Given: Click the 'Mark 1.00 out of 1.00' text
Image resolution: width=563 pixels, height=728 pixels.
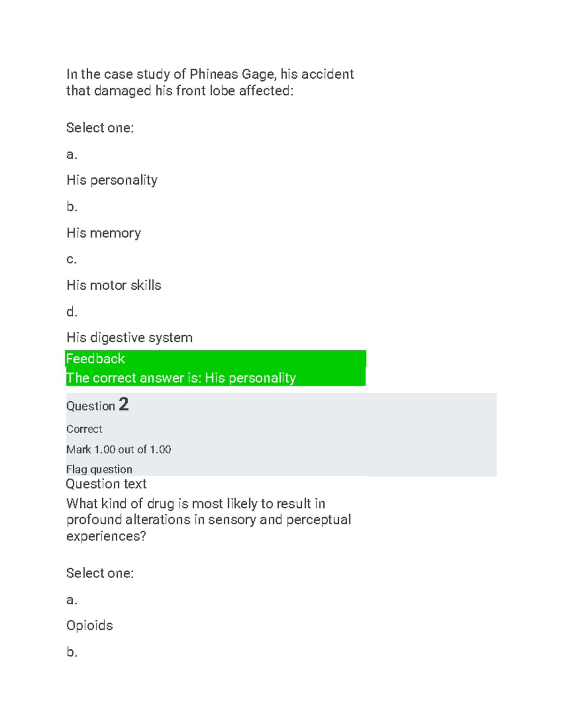Looking at the screenshot, I should click(x=118, y=450).
